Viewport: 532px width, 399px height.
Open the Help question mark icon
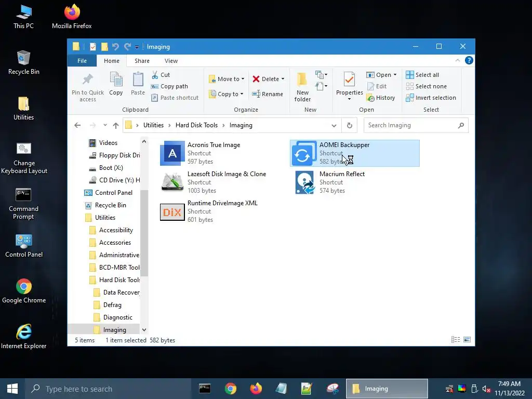point(469,60)
